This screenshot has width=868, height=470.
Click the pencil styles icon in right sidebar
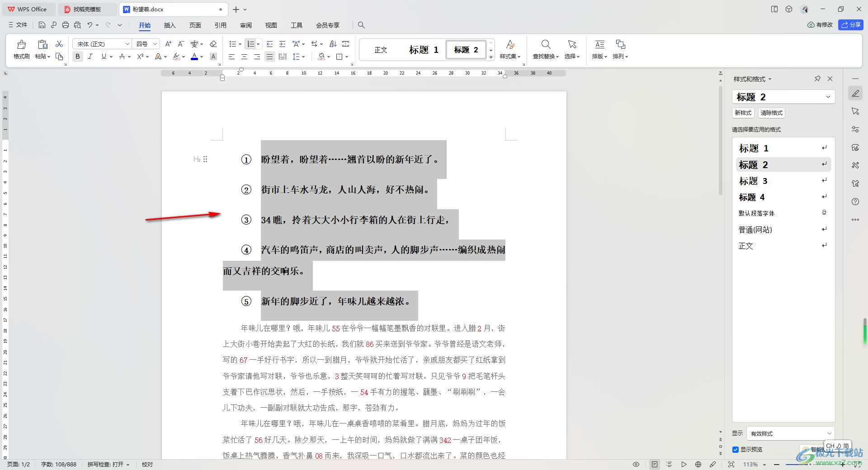855,94
